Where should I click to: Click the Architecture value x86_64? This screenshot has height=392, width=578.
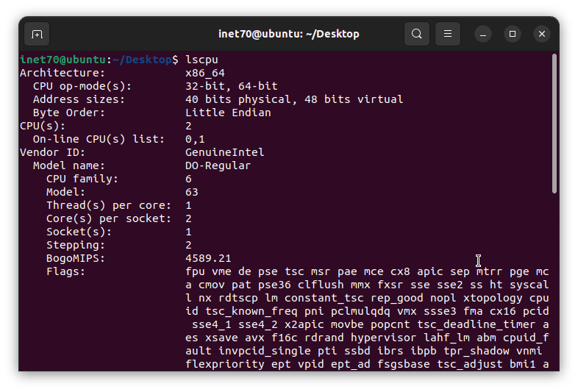click(205, 73)
